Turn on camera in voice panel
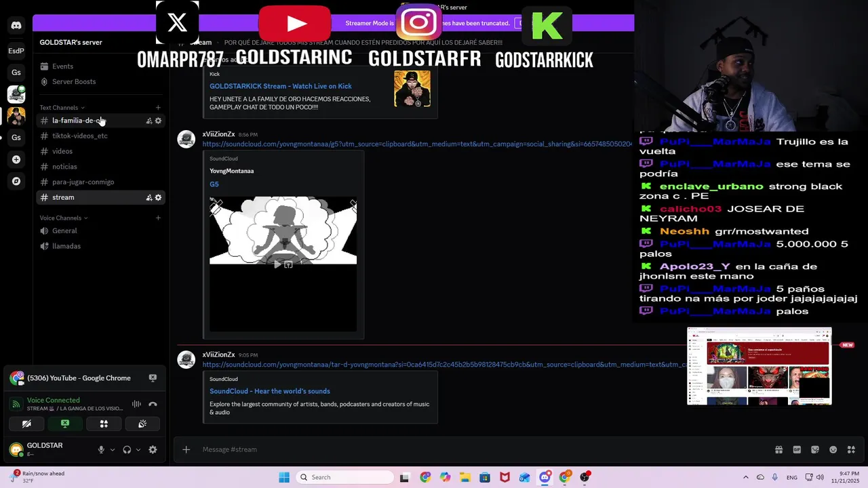868x488 pixels. click(26, 424)
